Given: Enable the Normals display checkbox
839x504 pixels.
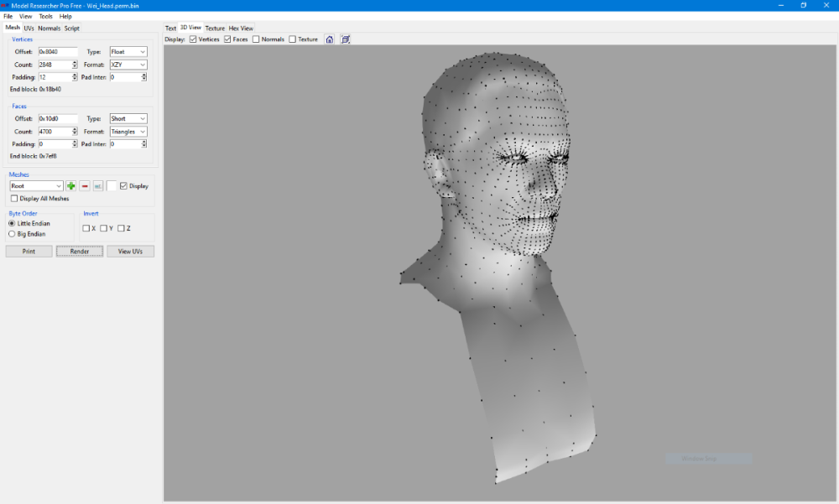Looking at the screenshot, I should pos(257,39).
